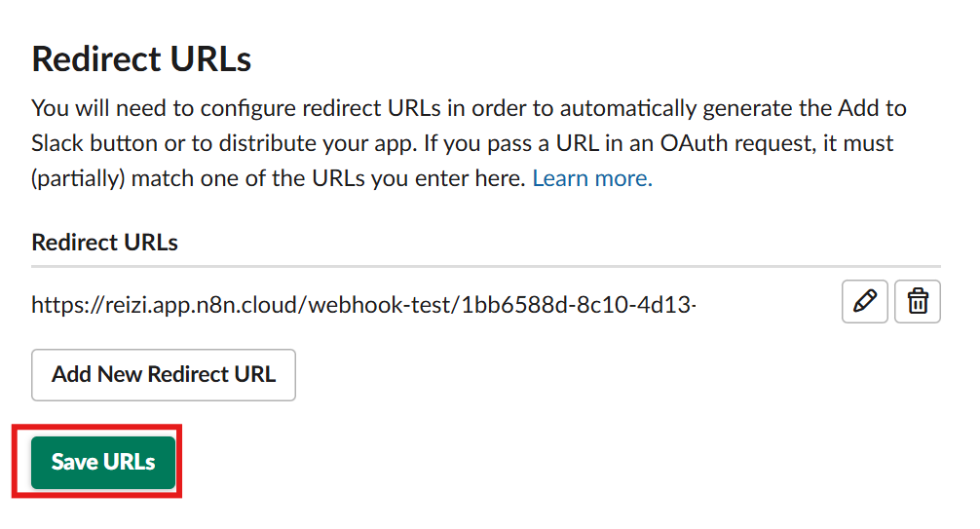Viewport: 980px width, 529px height.
Task: Click the bold Redirect URLs list label
Action: click(104, 243)
